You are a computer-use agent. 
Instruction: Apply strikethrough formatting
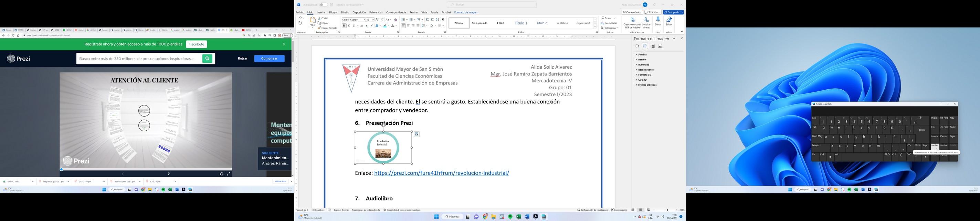tap(362, 26)
